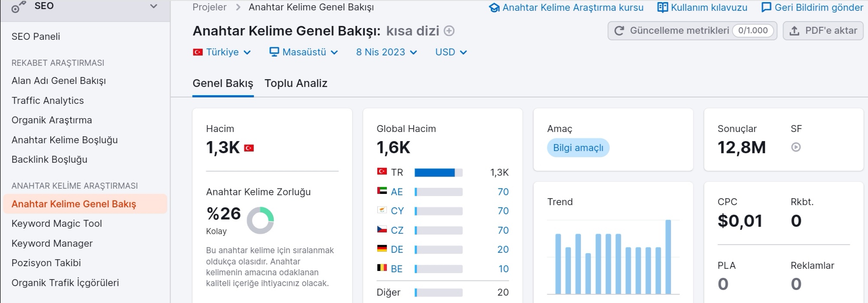
Task: Open Keyword Magic Tool in sidebar
Action: coord(57,223)
